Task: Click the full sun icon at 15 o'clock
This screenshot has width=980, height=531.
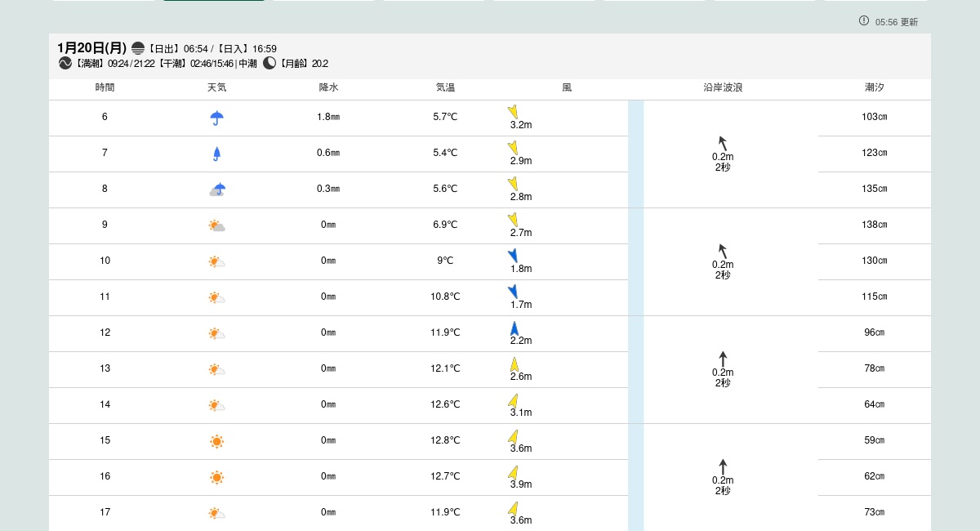Action: click(x=216, y=441)
